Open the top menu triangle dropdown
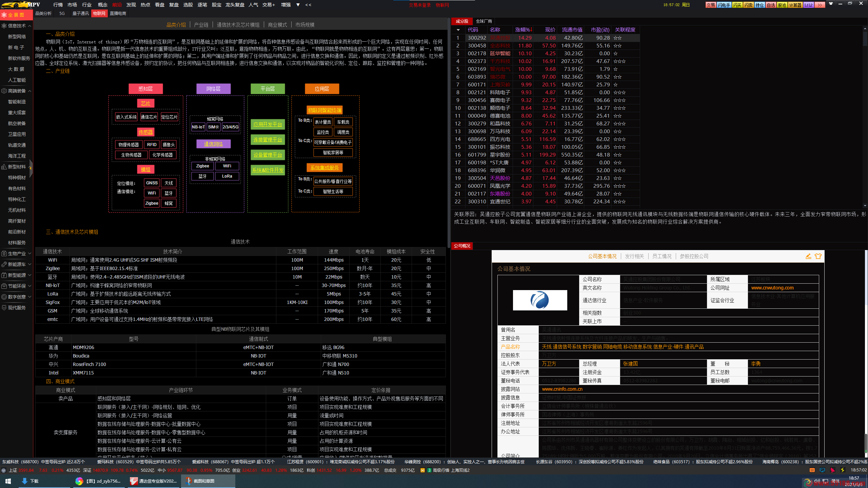 (x=298, y=5)
